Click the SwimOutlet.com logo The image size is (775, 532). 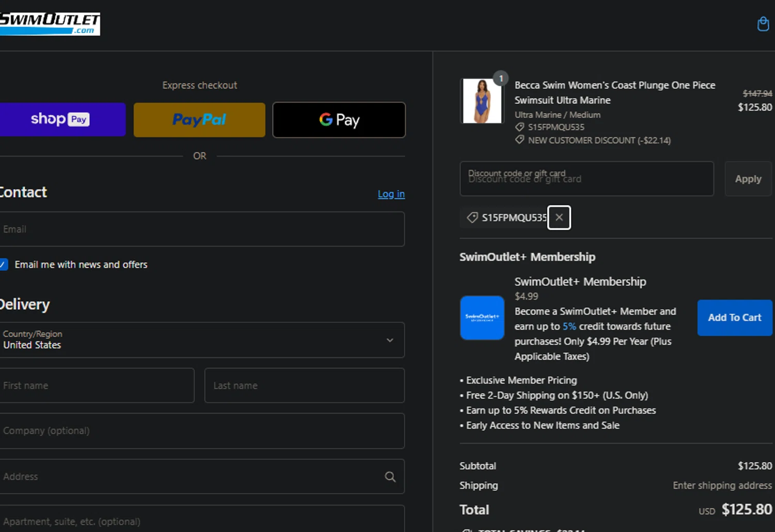pos(50,24)
